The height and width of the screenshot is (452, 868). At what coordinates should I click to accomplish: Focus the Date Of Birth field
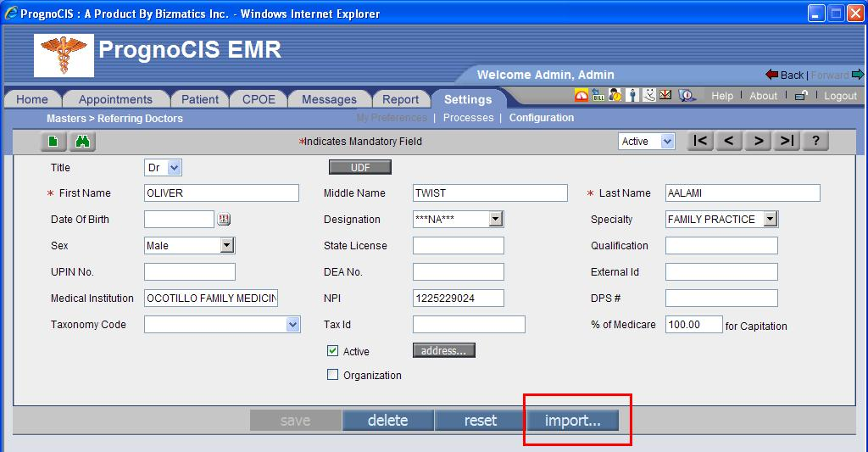tap(179, 220)
